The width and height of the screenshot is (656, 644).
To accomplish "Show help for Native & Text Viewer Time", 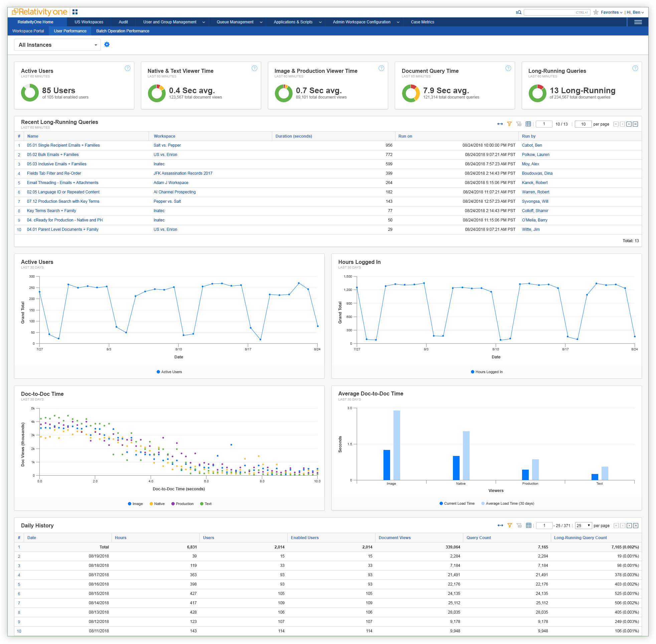I will tap(254, 68).
